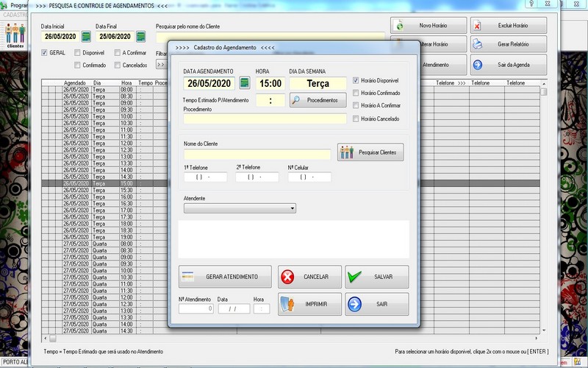Enable the Horário Confirmado checkbox
Viewport: 588px width, 368px height.
[356, 93]
